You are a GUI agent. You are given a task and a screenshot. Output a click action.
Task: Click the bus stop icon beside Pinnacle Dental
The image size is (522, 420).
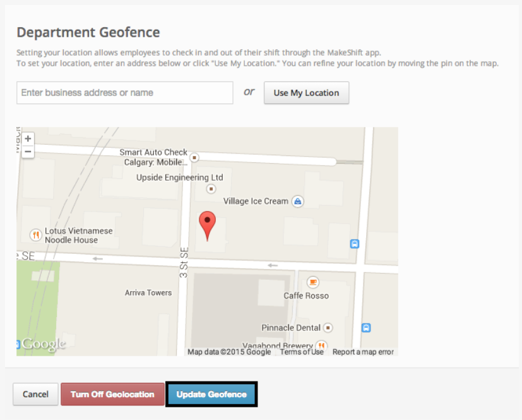(x=366, y=328)
